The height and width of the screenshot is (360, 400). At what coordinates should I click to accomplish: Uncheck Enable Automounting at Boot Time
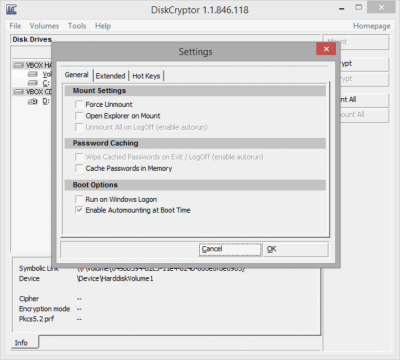79,210
